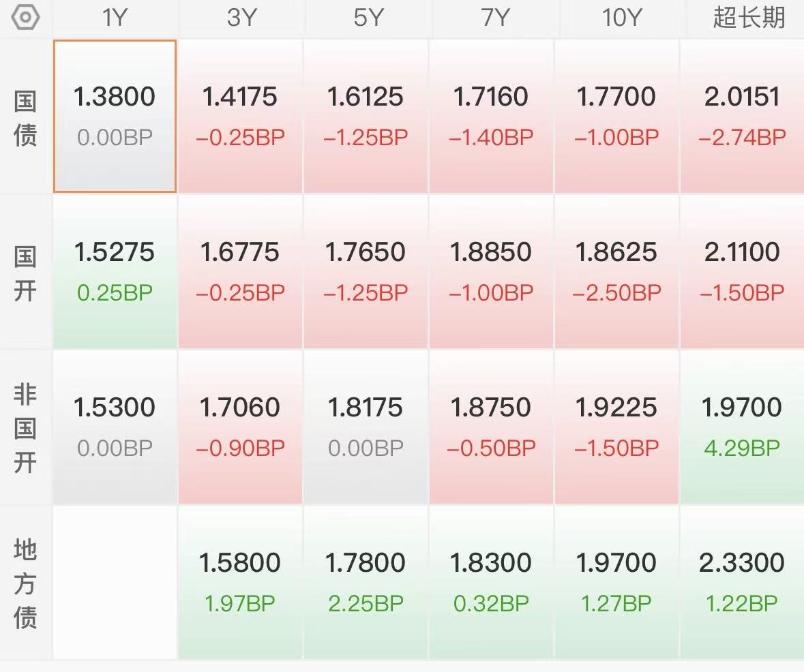Open 地方债 3Y cell 1.5800
804x672 pixels.
(240, 582)
